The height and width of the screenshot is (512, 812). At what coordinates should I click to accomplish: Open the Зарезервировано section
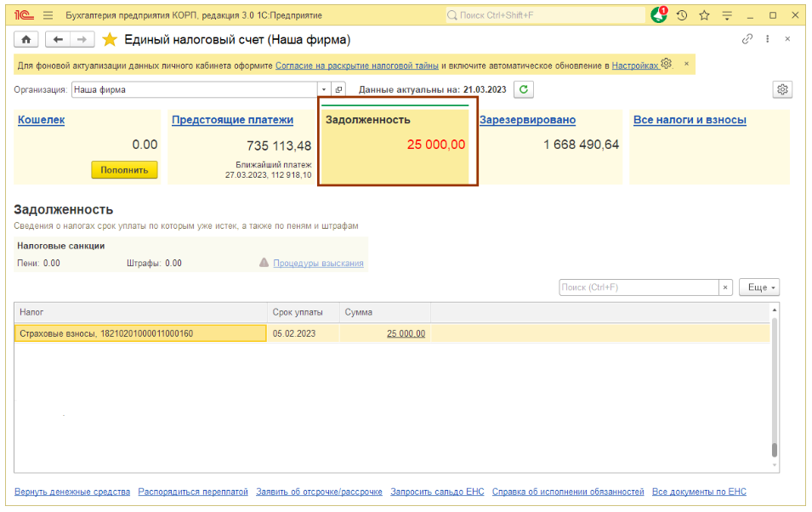pyautogui.click(x=527, y=120)
